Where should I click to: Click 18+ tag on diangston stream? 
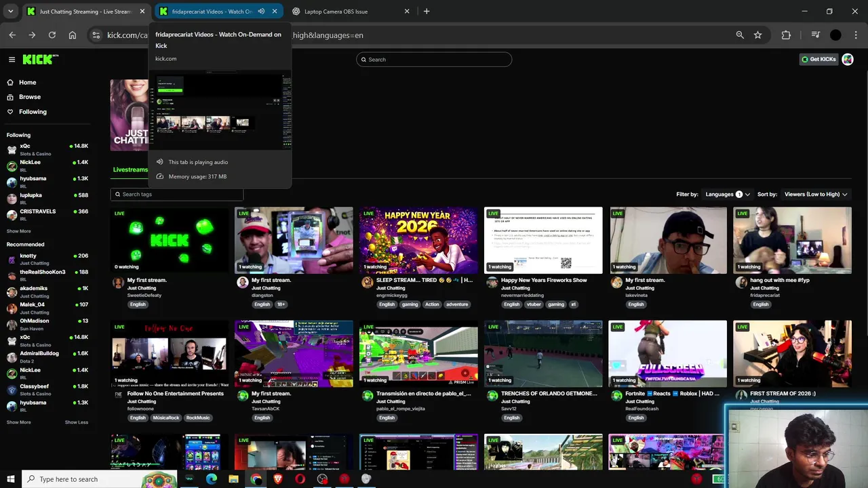[x=281, y=304]
